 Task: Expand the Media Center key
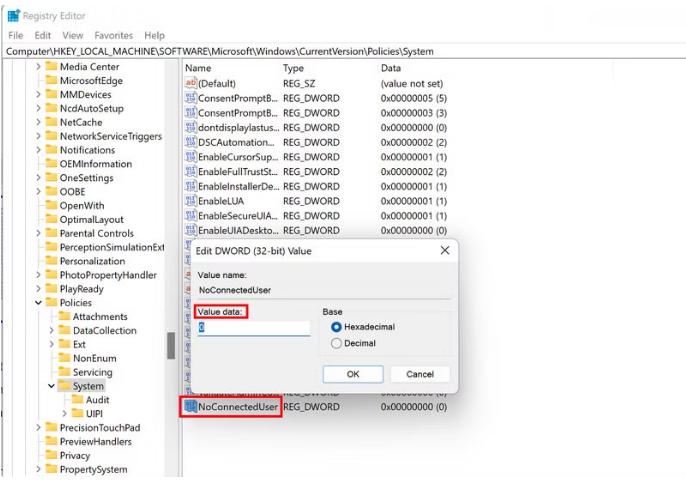(x=38, y=67)
